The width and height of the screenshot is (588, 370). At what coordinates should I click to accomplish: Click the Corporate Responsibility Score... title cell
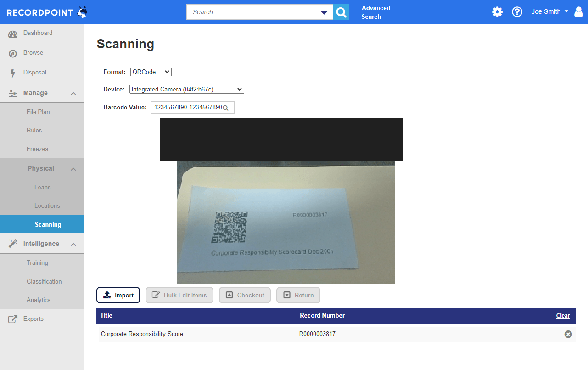(x=145, y=334)
